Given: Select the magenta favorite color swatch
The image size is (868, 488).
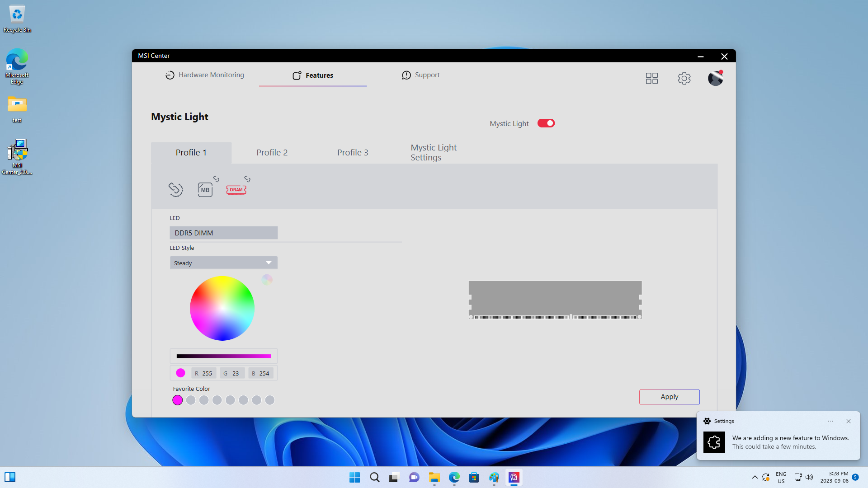Looking at the screenshot, I should tap(178, 400).
